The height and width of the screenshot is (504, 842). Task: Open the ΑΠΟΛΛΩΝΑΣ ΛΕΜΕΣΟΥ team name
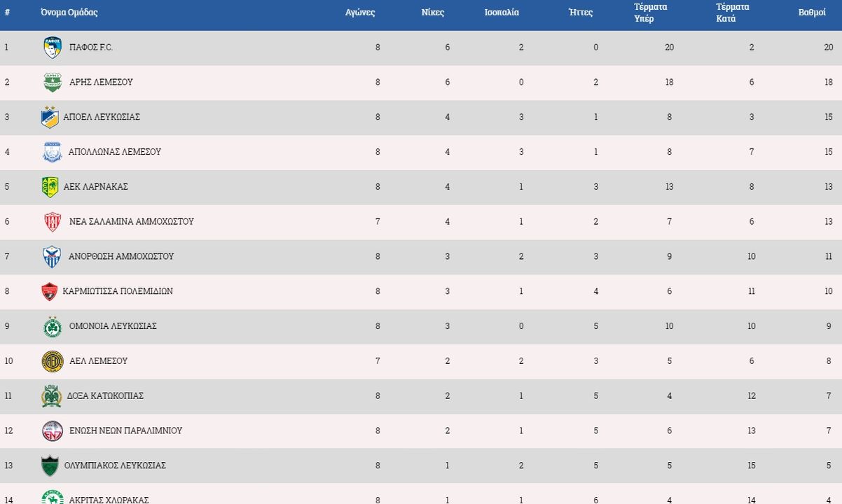click(115, 152)
